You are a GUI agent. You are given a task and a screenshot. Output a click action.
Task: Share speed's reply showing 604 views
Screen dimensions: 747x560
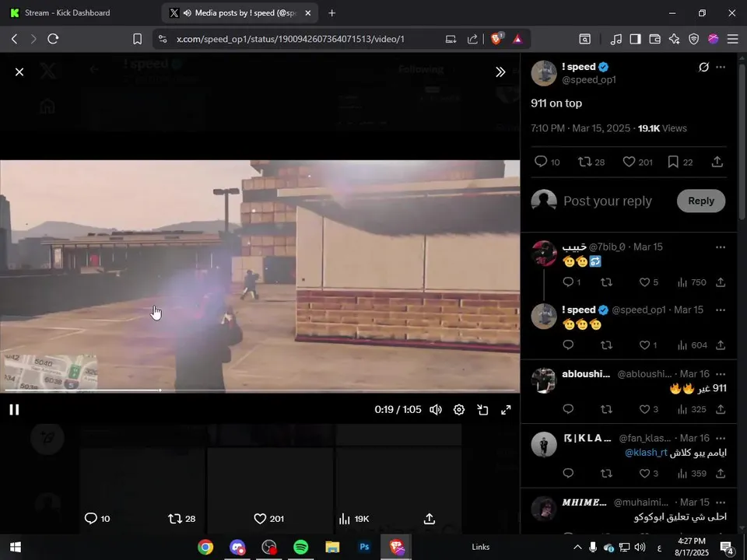click(721, 345)
